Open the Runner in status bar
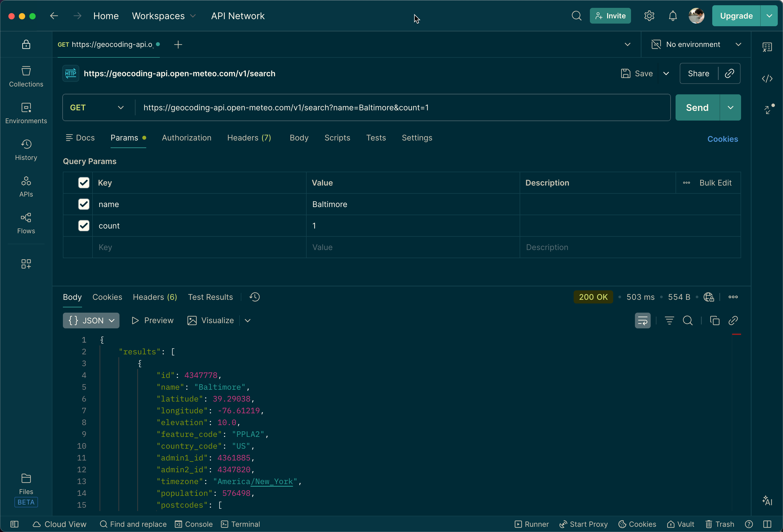Viewport: 783px width, 532px height. pos(532,524)
